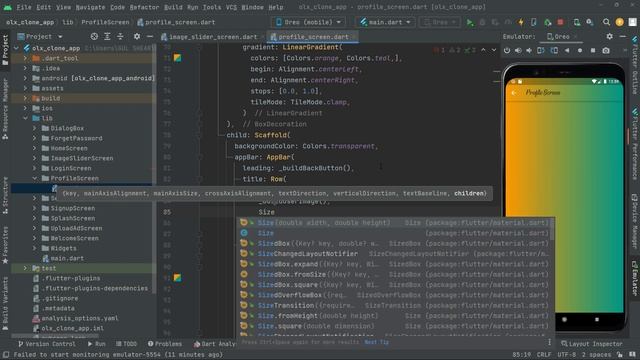Expand all in Project panel
640x360 pixels.
[107, 36]
